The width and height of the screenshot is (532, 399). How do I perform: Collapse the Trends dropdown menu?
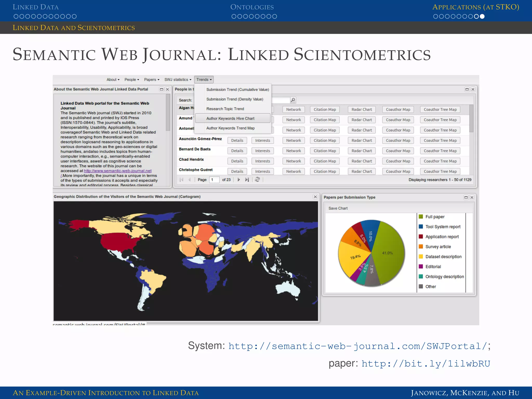[x=204, y=79]
